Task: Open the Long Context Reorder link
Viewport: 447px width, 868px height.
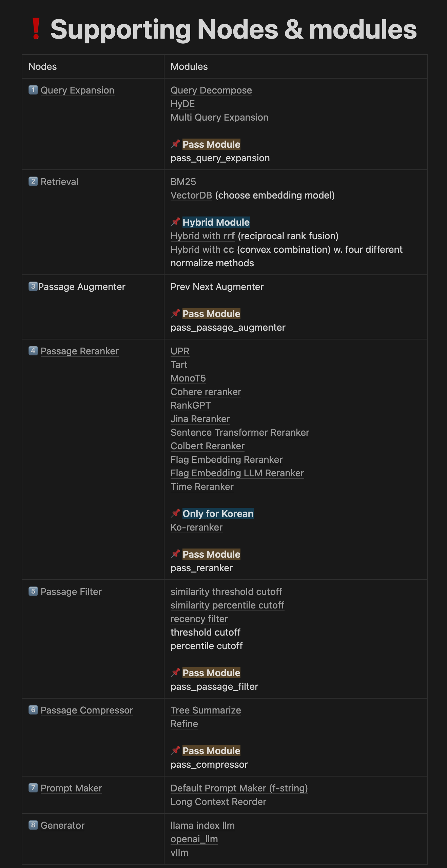Action: pyautogui.click(x=218, y=802)
